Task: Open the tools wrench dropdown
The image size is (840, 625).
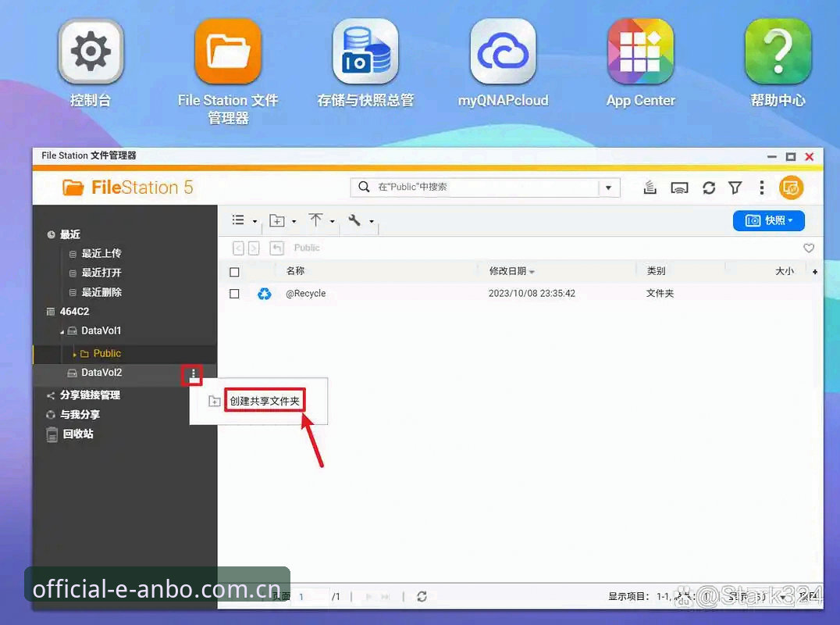Action: 361,220
